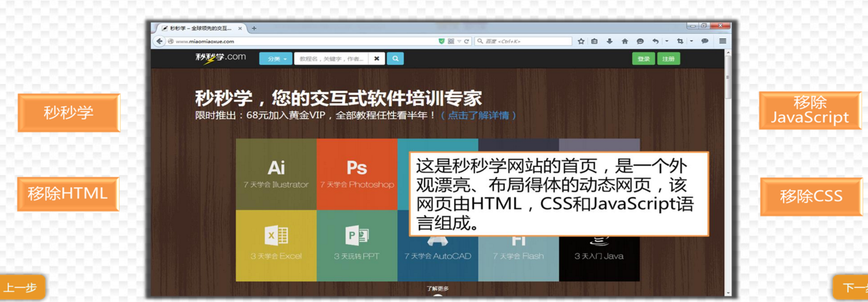Close the 秒秒学 browser tab
The height and width of the screenshot is (302, 868).
[240, 28]
